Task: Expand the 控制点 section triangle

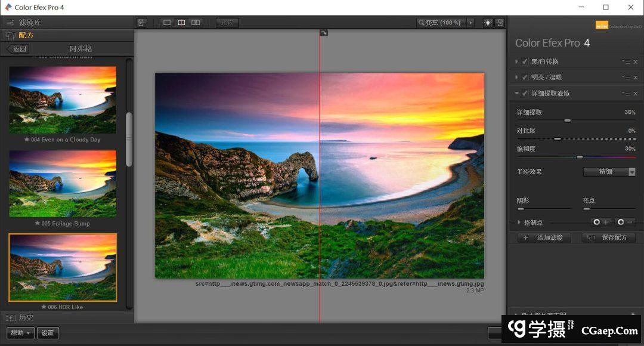Action: [519, 222]
